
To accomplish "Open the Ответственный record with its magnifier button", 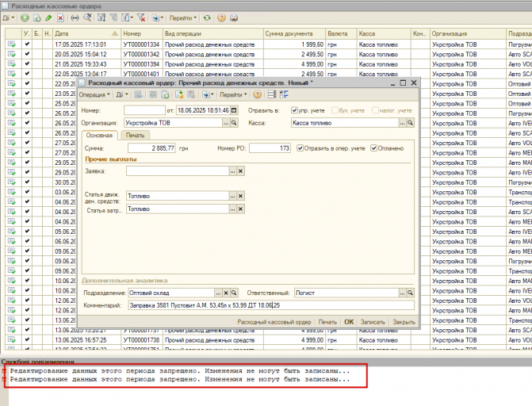I will coord(410,293).
